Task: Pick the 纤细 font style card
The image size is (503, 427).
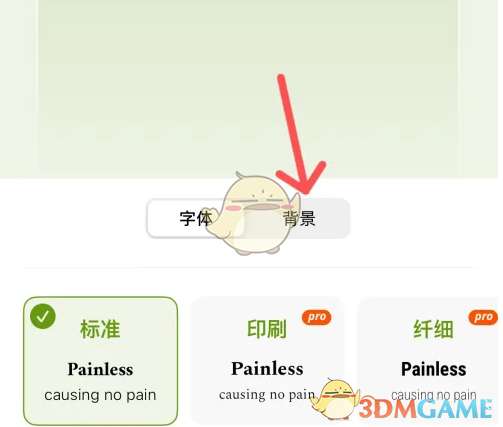Action: 430,361
